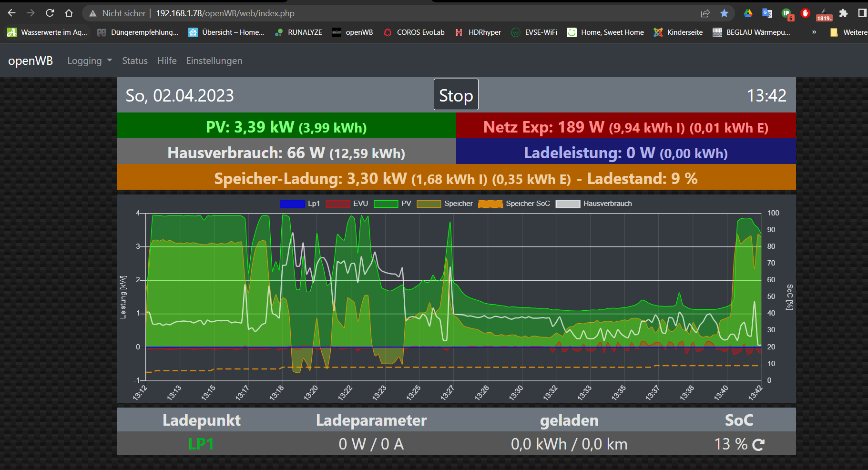Image resolution: width=868 pixels, height=470 pixels.
Task: Open the 'BEGLAU Wärmepu...' bookmark
Action: point(751,32)
